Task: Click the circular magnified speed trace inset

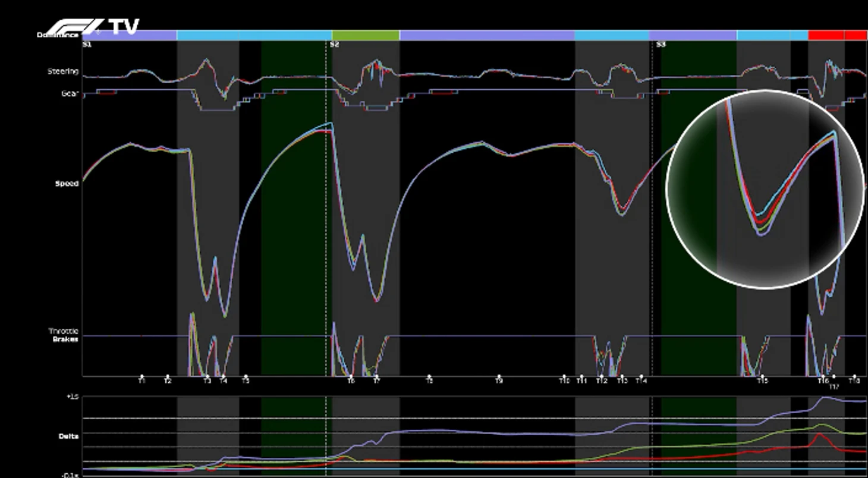Action: point(765,189)
